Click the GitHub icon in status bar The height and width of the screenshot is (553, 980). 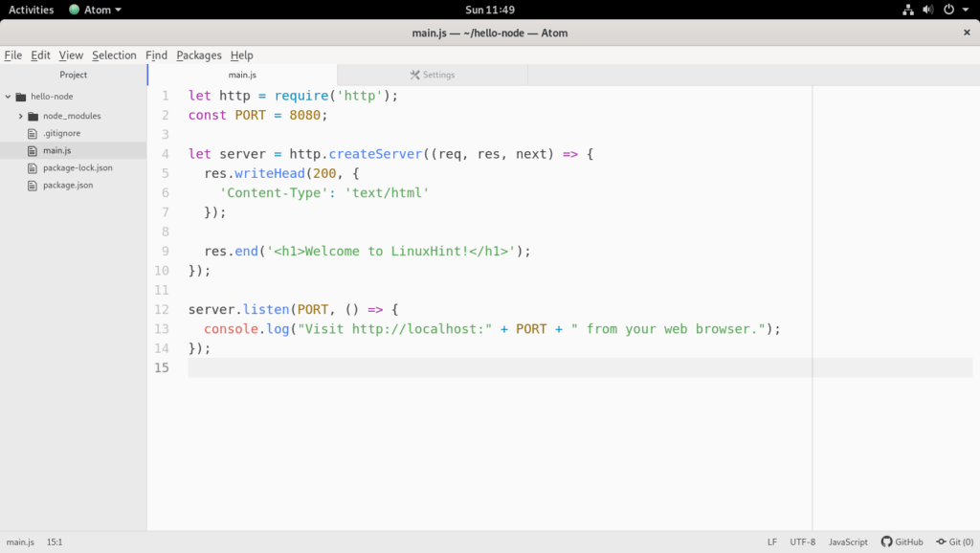pos(886,542)
